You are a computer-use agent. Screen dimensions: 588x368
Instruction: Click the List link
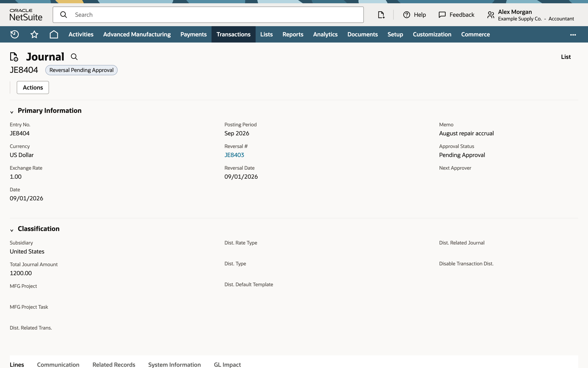(566, 57)
